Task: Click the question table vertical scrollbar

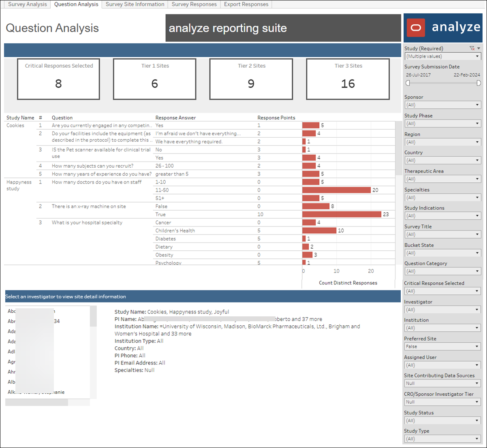Action: [x=398, y=148]
